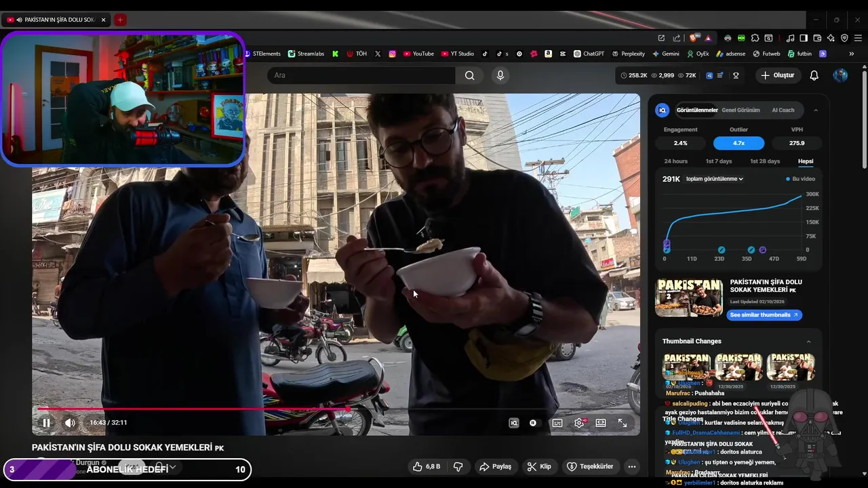Click the trophy icon next to stats
Screen dimensions: 868x488
pyautogui.click(x=736, y=75)
